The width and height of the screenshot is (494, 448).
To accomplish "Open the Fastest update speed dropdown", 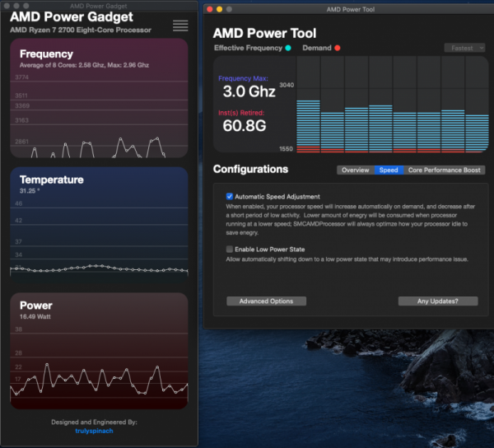I will 464,48.
